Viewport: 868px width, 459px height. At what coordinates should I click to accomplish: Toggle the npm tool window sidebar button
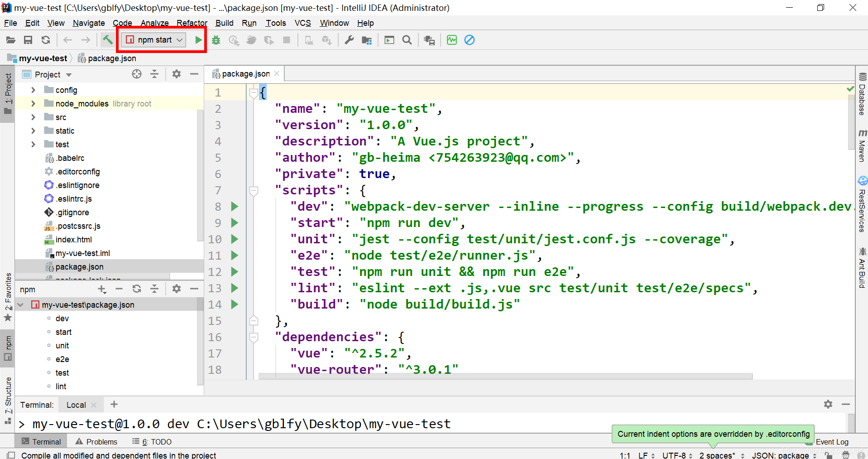[x=8, y=348]
